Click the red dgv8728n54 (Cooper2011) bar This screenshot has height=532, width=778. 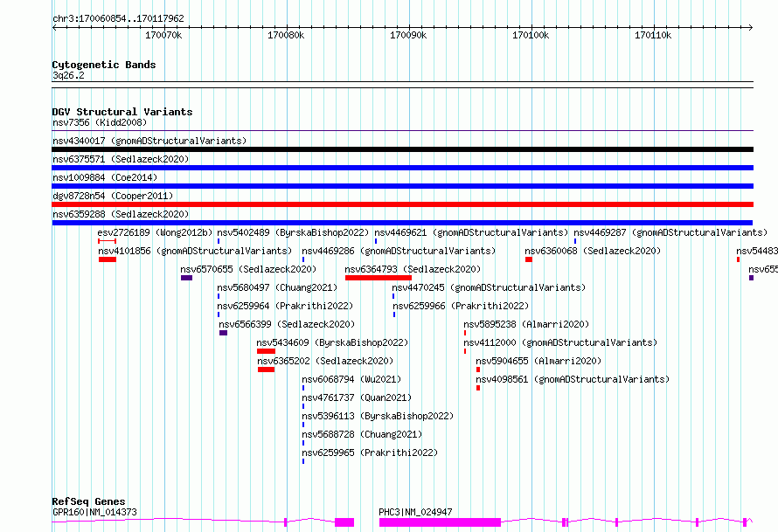(x=402, y=204)
